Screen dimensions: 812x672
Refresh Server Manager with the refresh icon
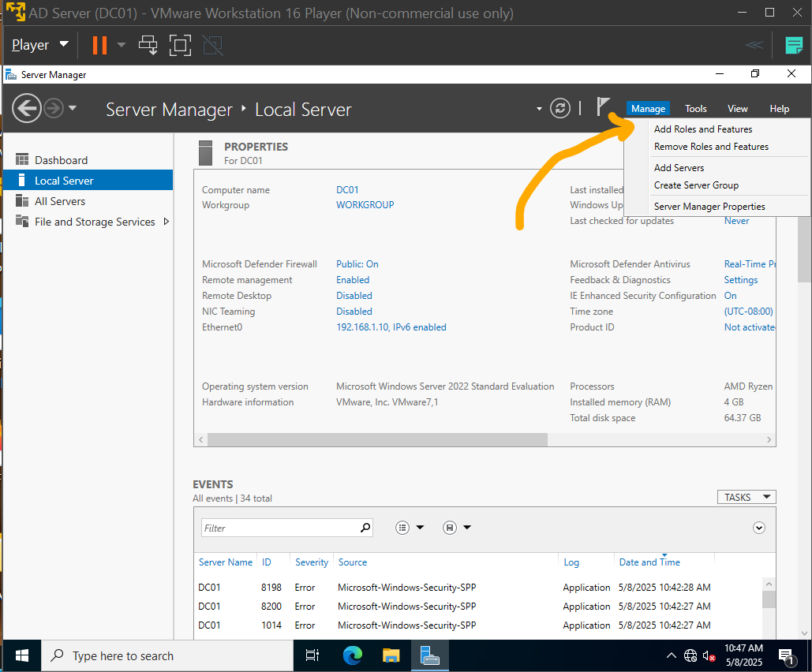(559, 108)
